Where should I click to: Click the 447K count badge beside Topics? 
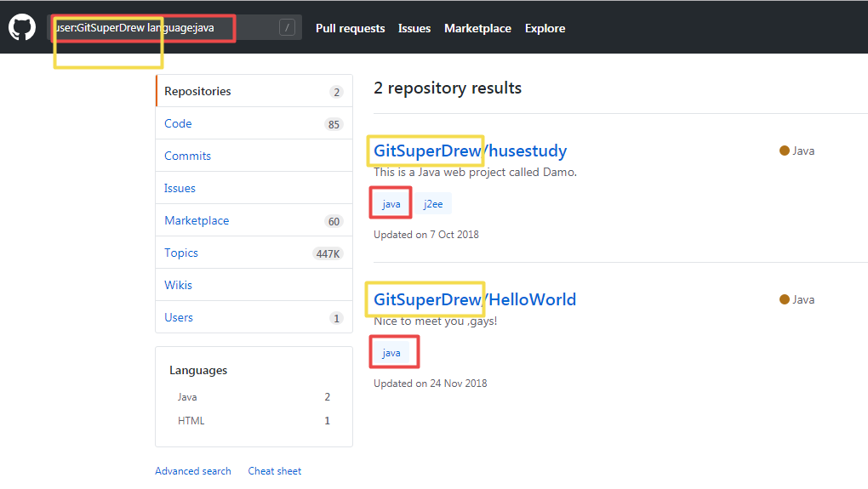(x=328, y=253)
